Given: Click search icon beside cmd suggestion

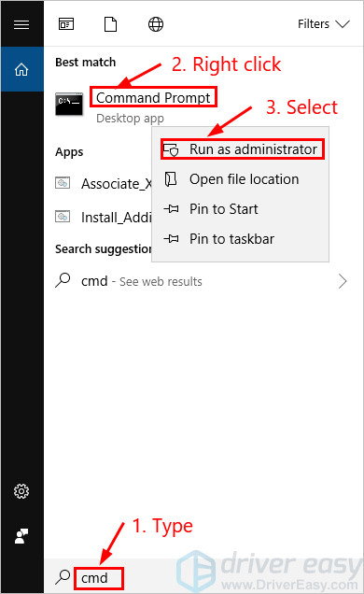Looking at the screenshot, I should pyautogui.click(x=63, y=280).
